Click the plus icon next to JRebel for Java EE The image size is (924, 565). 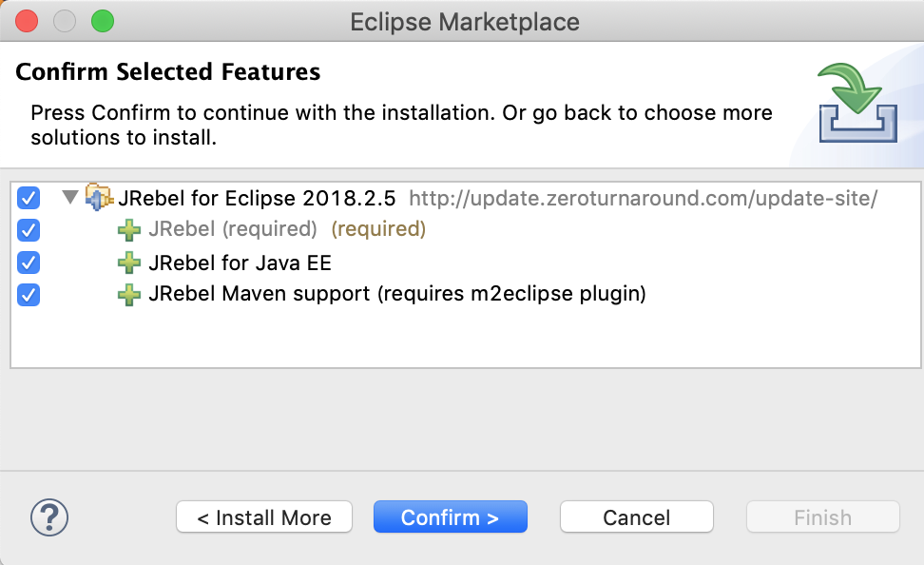(129, 263)
